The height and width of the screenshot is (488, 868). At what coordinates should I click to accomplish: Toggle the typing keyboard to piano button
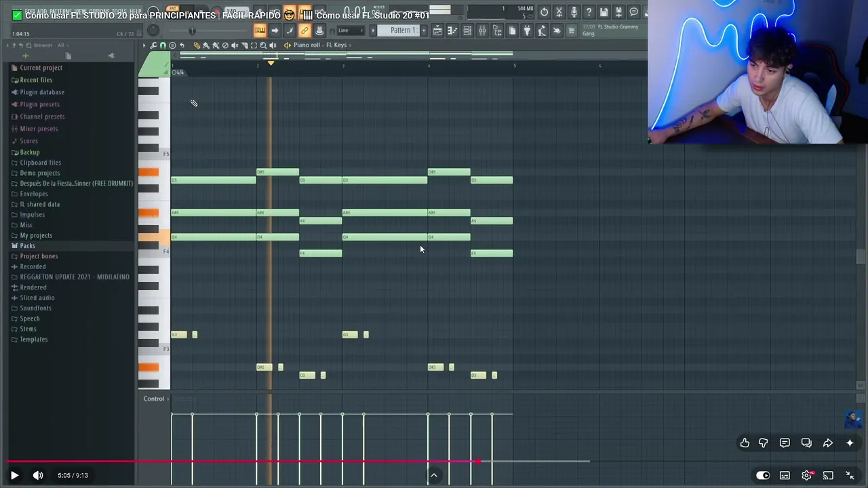[x=260, y=30]
